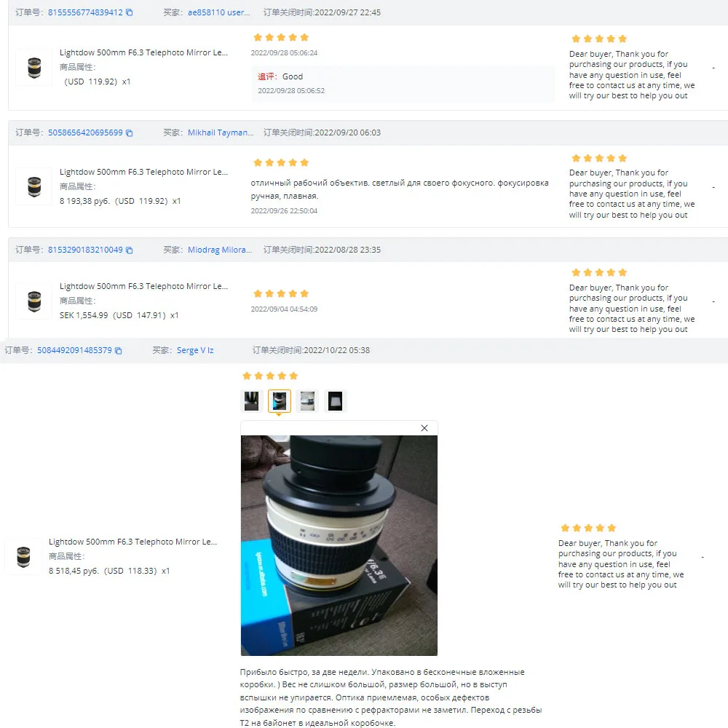Open order 8155556774839412 details link
Image resolution: width=728 pixels, height=728 pixels.
point(85,12)
